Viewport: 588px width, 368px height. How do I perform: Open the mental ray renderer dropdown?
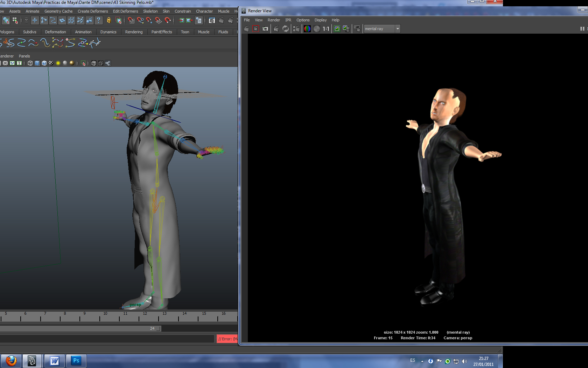(x=382, y=29)
